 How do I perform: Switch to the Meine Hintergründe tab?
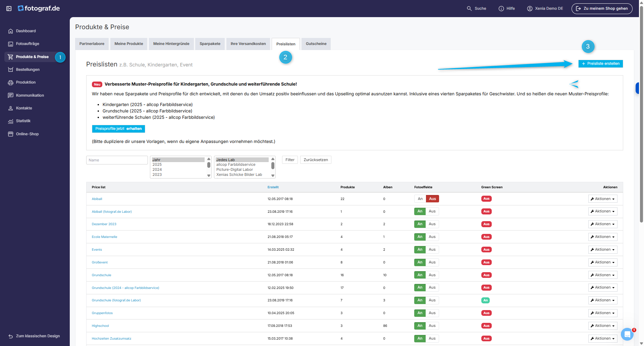tap(171, 44)
